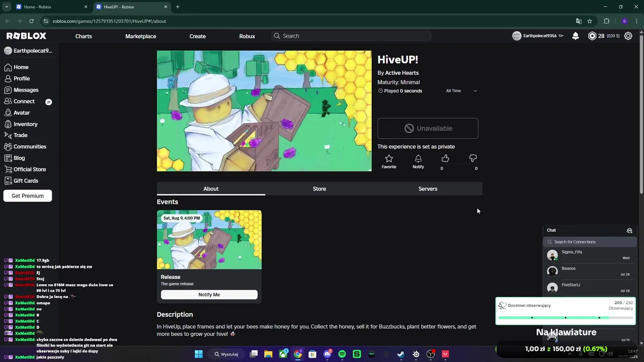Open the Roblox settings gear
The width and height of the screenshot is (644, 362).
click(x=628, y=36)
